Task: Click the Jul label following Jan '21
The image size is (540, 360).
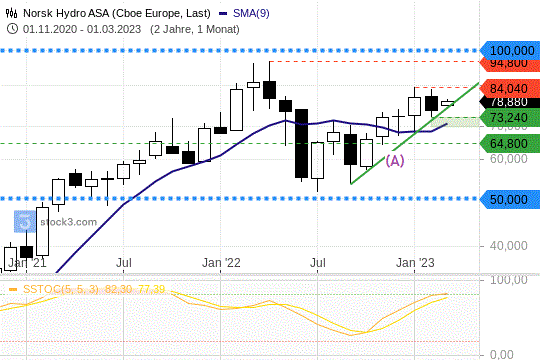Action: coord(124,263)
